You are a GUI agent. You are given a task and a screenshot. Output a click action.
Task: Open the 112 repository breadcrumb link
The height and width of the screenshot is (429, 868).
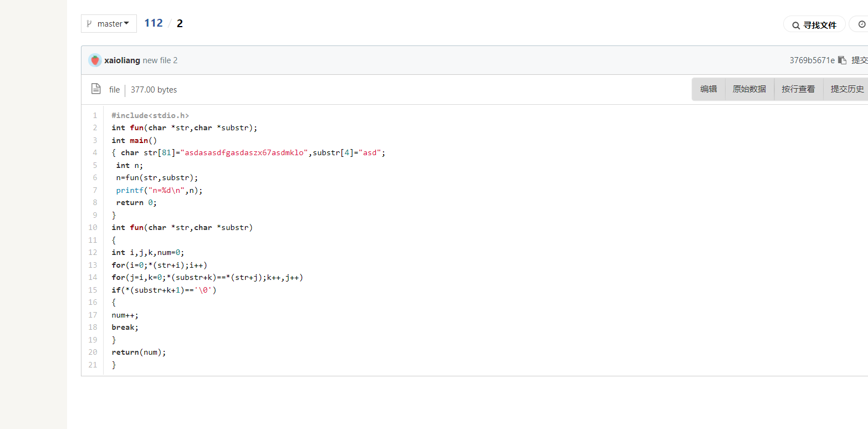point(154,23)
